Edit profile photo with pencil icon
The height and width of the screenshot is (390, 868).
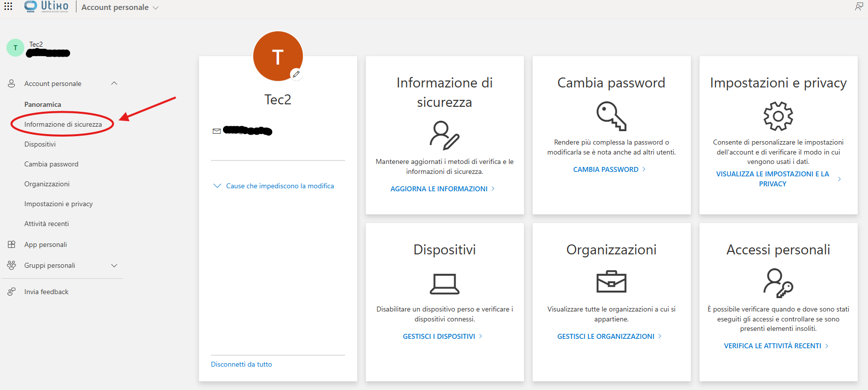click(296, 74)
